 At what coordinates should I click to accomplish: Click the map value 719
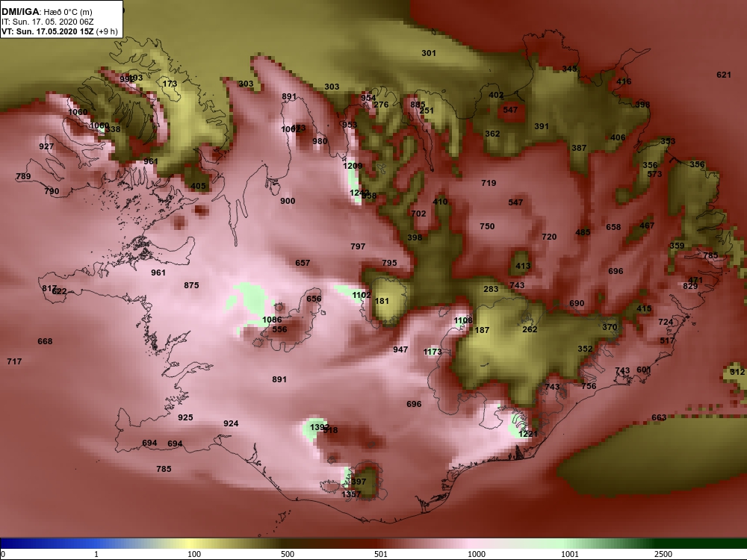[489, 182]
